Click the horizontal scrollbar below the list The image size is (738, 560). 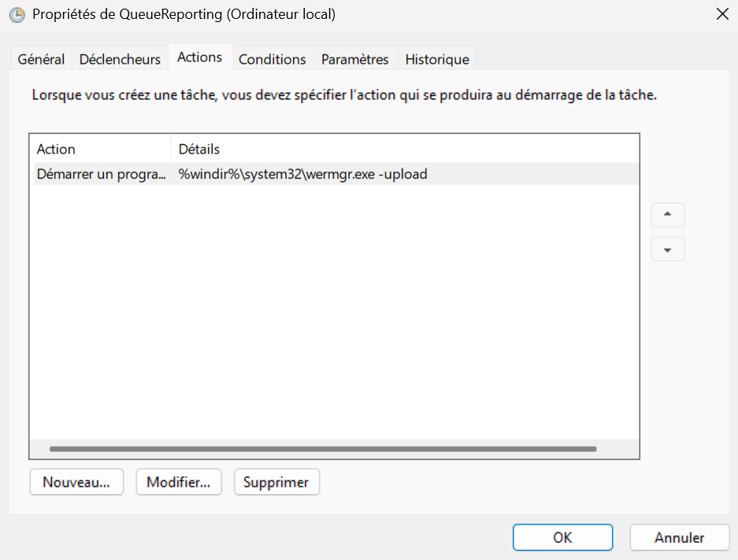[x=323, y=448]
